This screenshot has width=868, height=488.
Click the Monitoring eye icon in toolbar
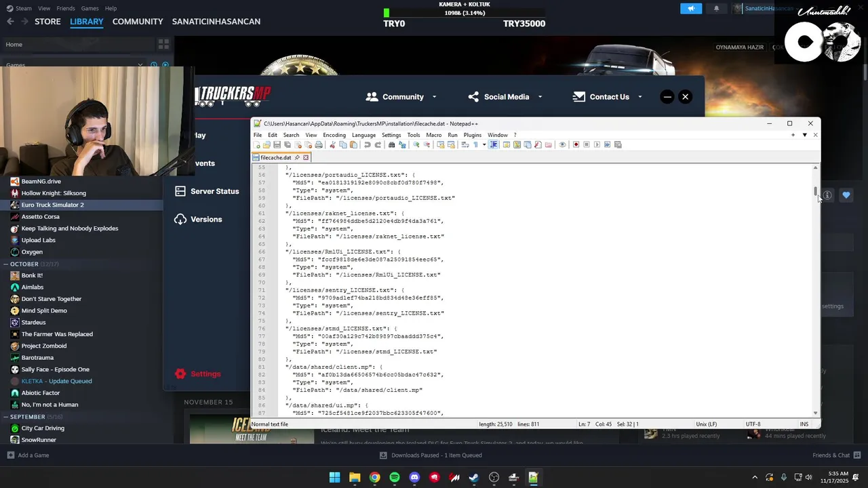(x=562, y=144)
